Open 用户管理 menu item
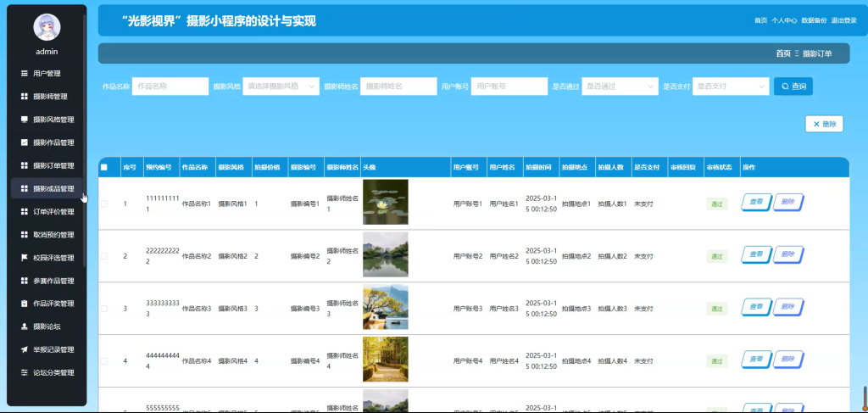Screen dimensions: 868x413 (47, 73)
